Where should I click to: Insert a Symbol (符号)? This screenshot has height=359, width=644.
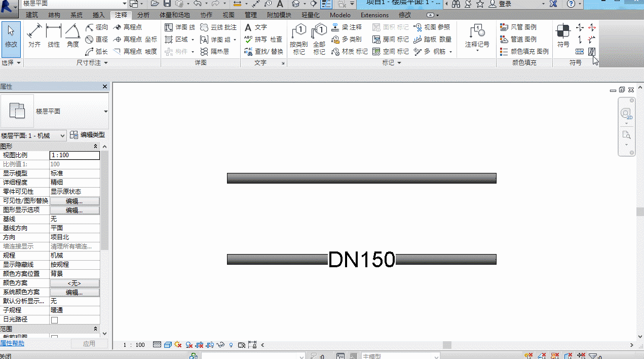point(563,35)
